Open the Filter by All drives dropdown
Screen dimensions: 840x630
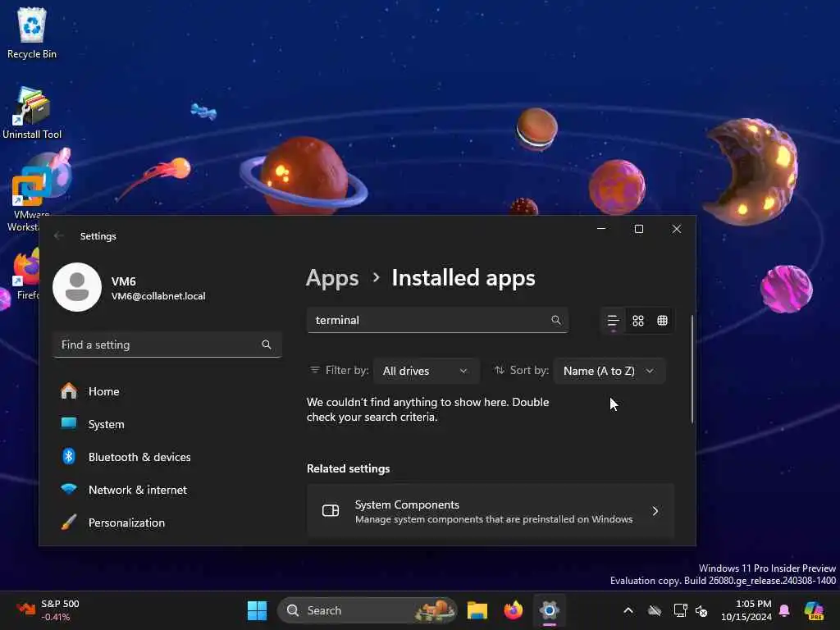click(x=426, y=371)
